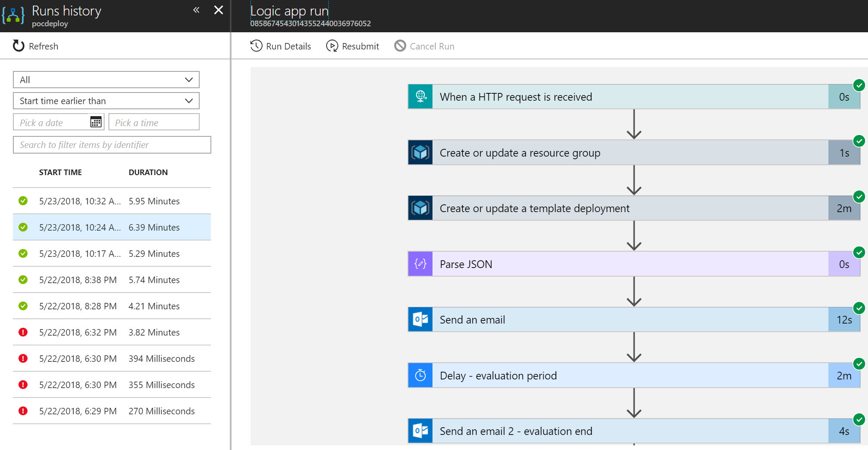Expand Create or update a template deployment step

click(634, 208)
